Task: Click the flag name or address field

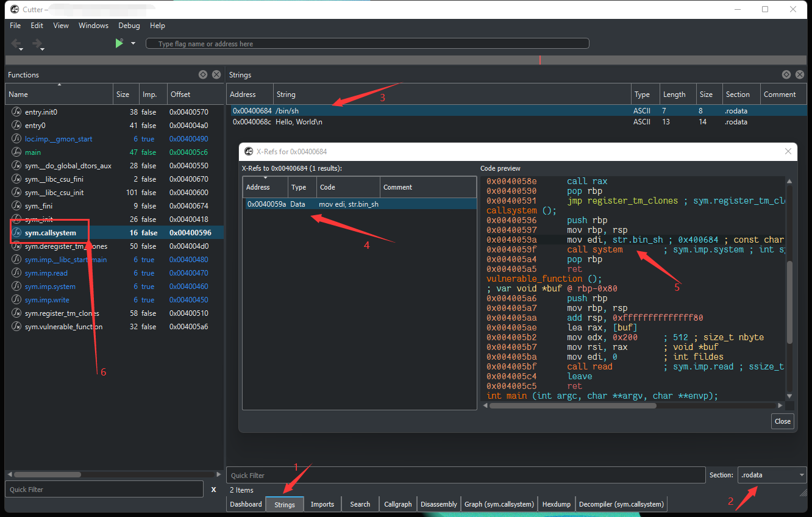Action: point(368,44)
